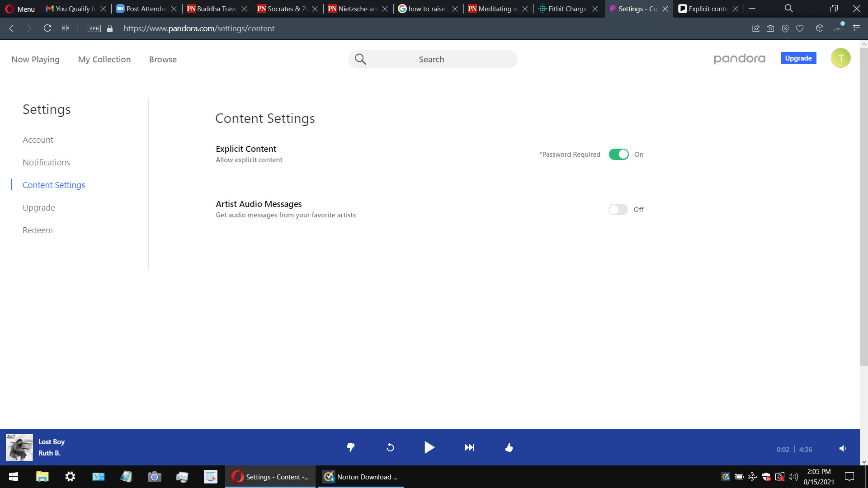Skip to the next track
Viewport: 868px width, 488px height.
469,447
